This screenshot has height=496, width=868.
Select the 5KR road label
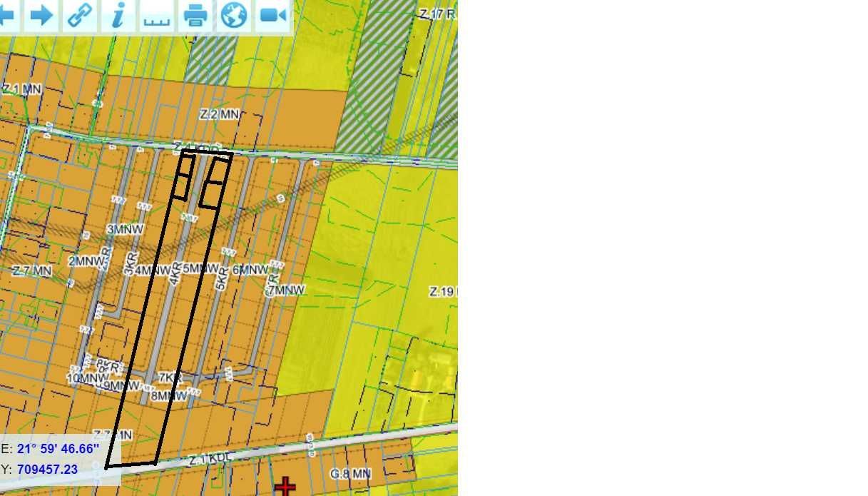pos(221,278)
